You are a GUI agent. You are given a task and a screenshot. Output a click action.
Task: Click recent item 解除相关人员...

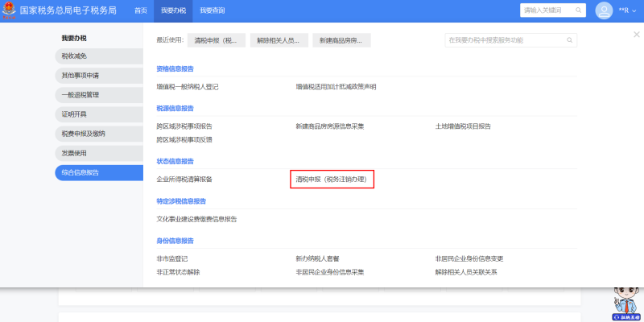(279, 40)
